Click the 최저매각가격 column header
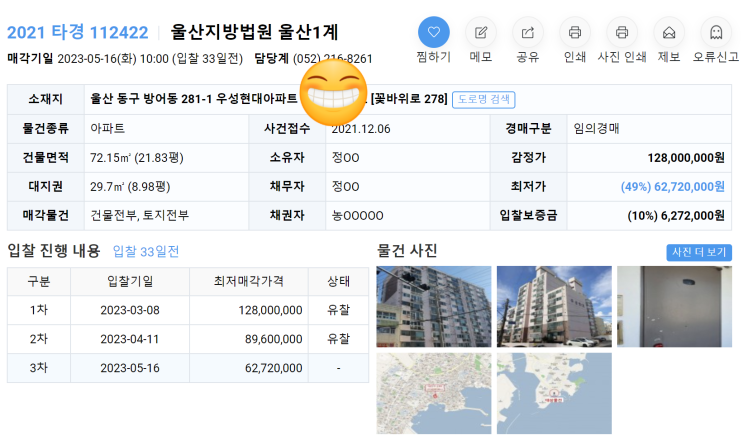 (249, 282)
